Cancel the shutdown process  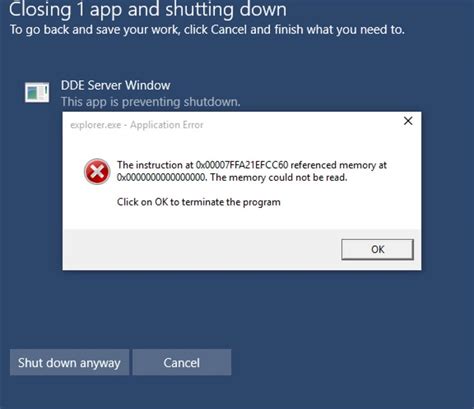pos(182,362)
